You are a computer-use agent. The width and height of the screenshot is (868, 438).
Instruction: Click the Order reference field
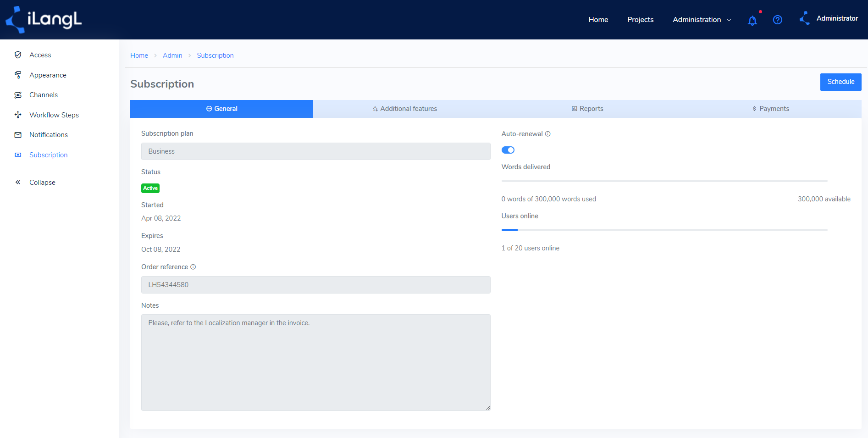[x=316, y=285]
